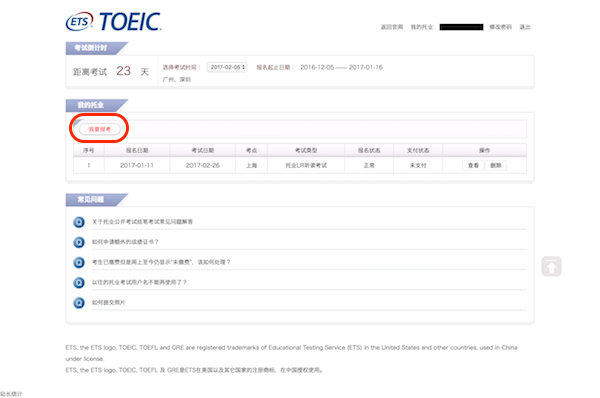Open FAQ 以往的托业考试用户名不能再使用了？
This screenshot has width=600, height=398.
(x=139, y=282)
